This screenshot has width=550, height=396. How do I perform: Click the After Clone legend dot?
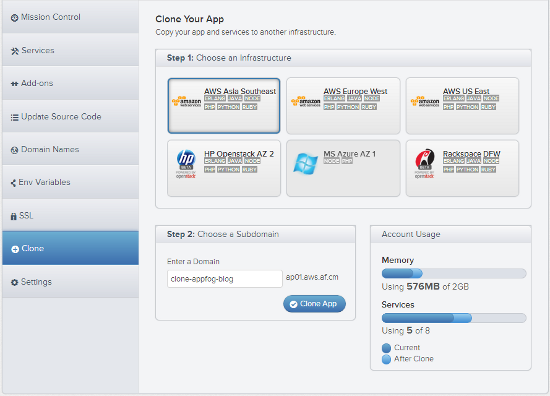pyautogui.click(x=386, y=359)
